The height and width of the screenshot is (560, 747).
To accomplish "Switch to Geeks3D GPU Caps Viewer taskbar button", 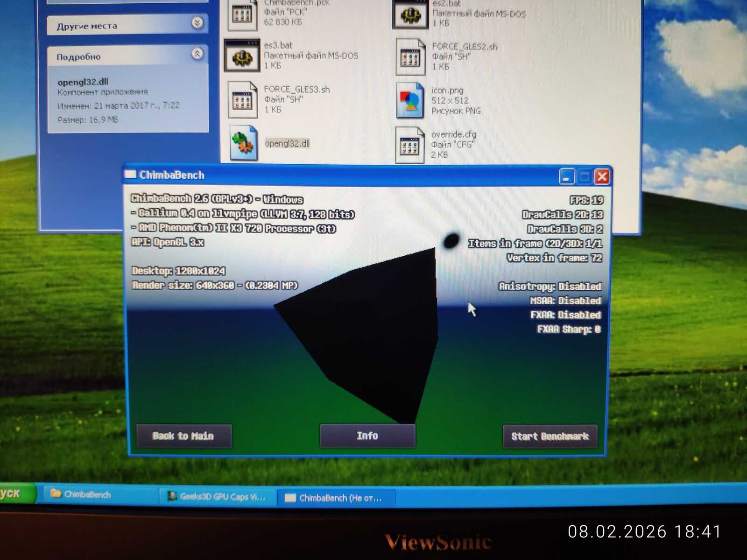I will coord(218,497).
